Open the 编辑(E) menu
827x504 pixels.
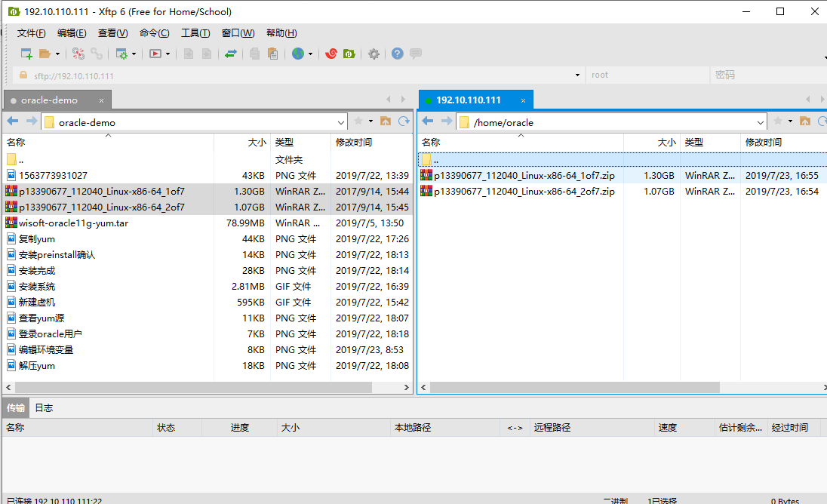click(x=72, y=33)
